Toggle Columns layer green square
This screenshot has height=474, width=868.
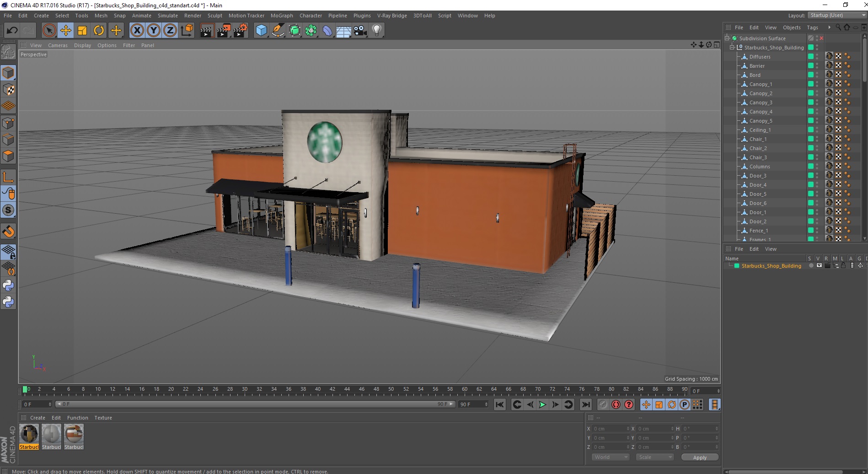pyautogui.click(x=811, y=166)
